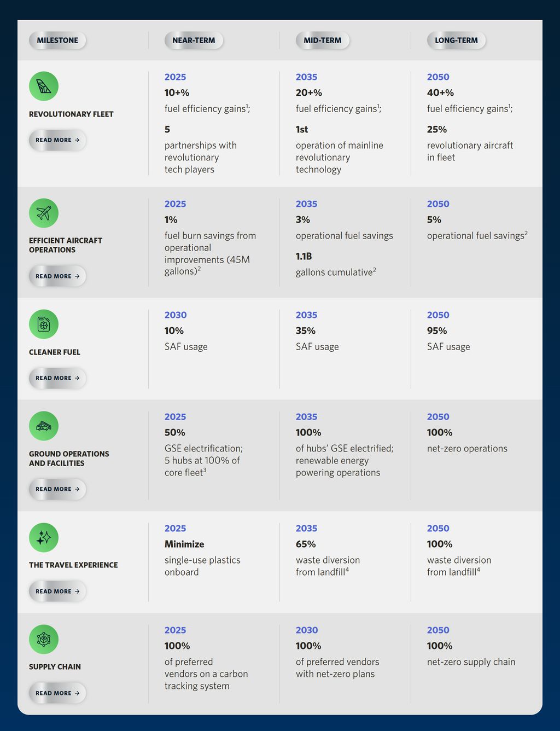Image resolution: width=560 pixels, height=731 pixels.
Task: Click the Revolutionary Fleet row title
Action: click(x=71, y=114)
